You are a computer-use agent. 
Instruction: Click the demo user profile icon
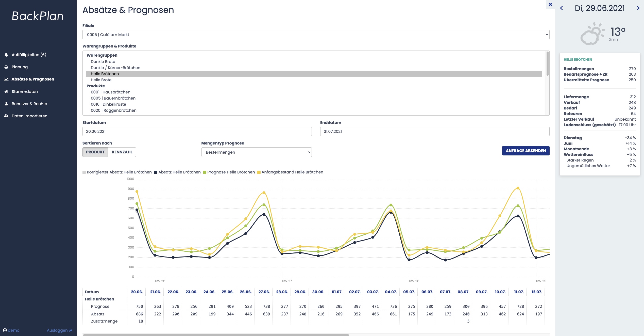point(5,330)
